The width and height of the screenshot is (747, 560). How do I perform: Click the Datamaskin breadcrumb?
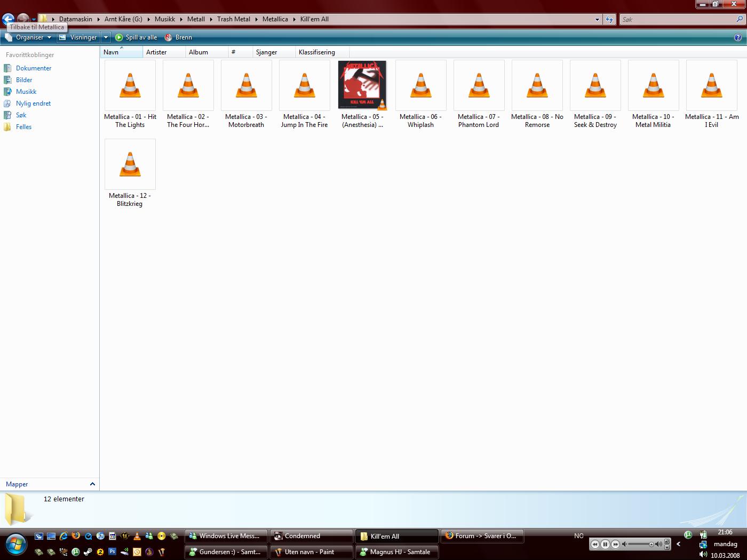(x=75, y=19)
